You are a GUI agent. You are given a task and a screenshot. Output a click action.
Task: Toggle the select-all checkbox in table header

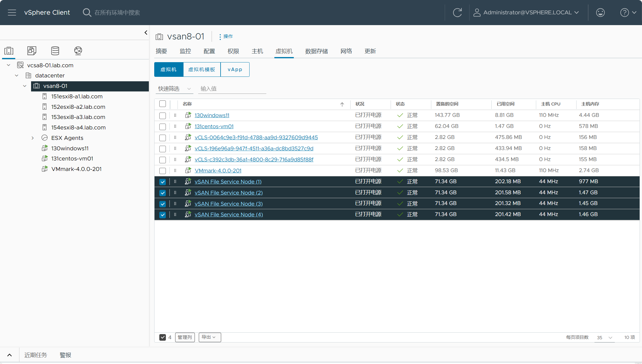click(163, 104)
